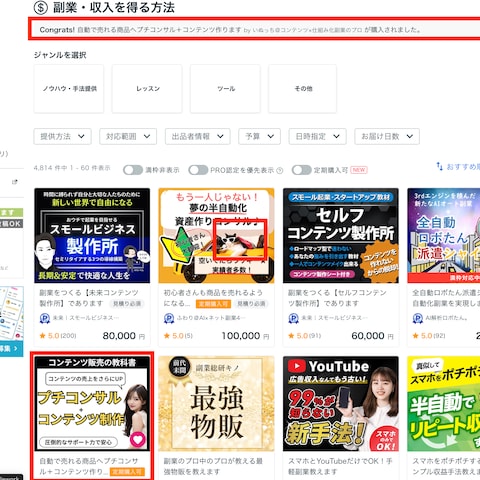
Task: Expand the お届け日数 dropdown
Action: (x=387, y=136)
